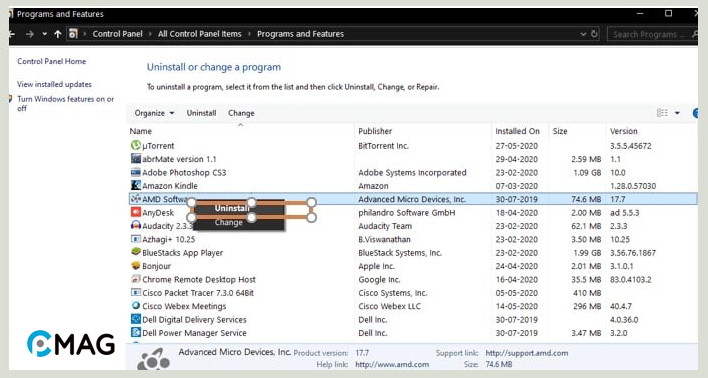This screenshot has width=708, height=378.
Task: Select the Google Inc. publisher cell
Action: pos(379,280)
